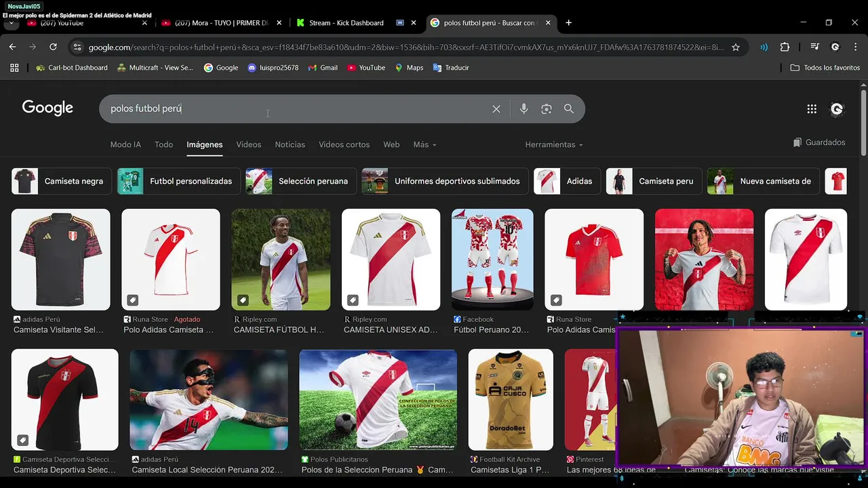Filter by Nueva camiseta de chip
This screenshot has width=868, height=488.
(x=764, y=181)
